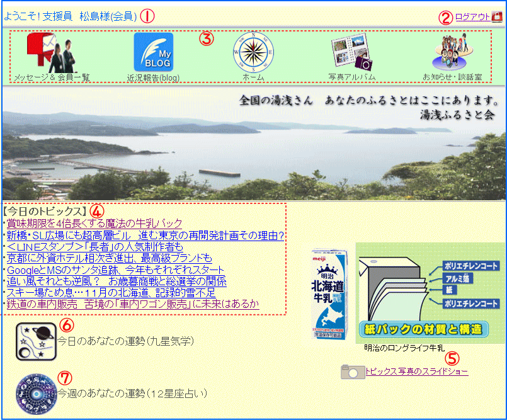This screenshot has width=507, height=420.
Task: Open the Photo Album icon
Action: pos(351,52)
